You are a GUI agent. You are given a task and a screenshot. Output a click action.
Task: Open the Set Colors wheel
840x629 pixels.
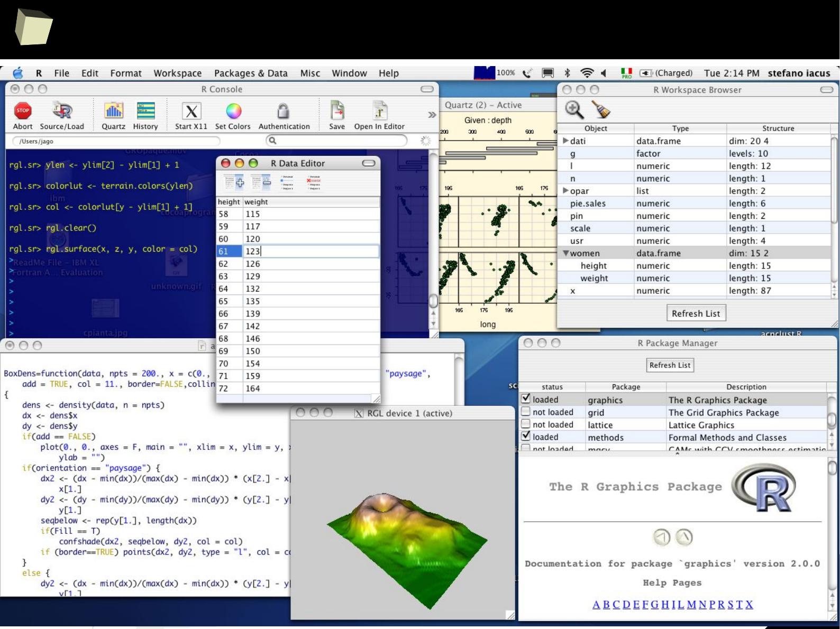tap(233, 111)
